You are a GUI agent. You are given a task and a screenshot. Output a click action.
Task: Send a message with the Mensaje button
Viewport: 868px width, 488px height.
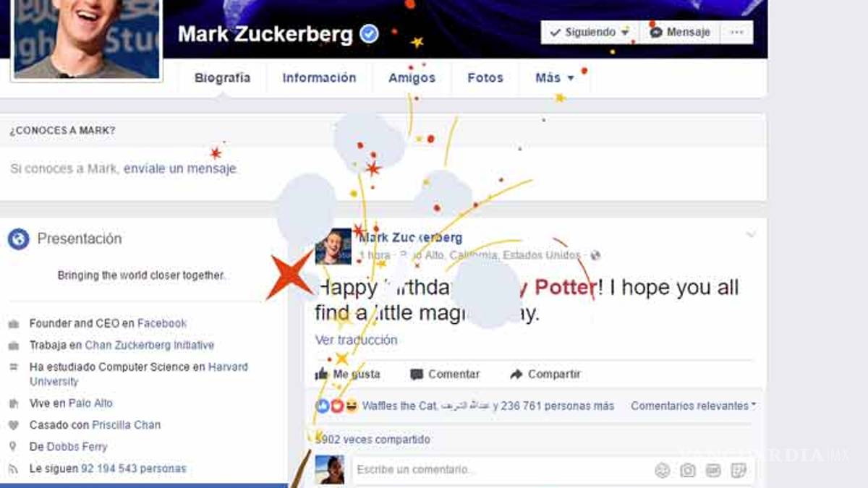(x=680, y=33)
